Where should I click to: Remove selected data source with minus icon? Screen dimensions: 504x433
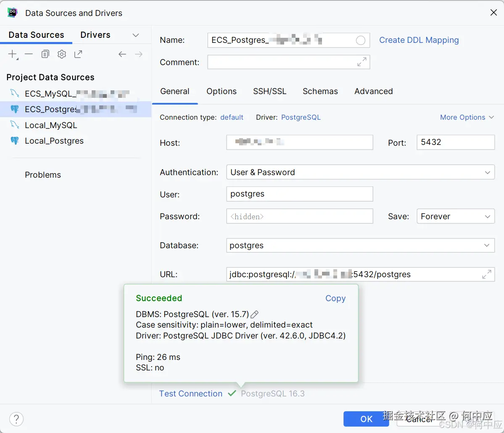(29, 54)
